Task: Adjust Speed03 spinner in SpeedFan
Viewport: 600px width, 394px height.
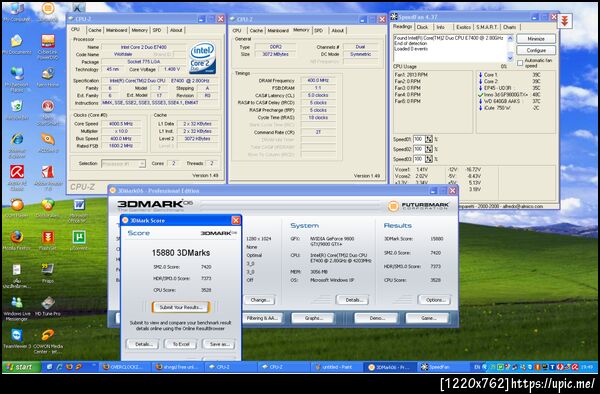Action: pyautogui.click(x=429, y=159)
